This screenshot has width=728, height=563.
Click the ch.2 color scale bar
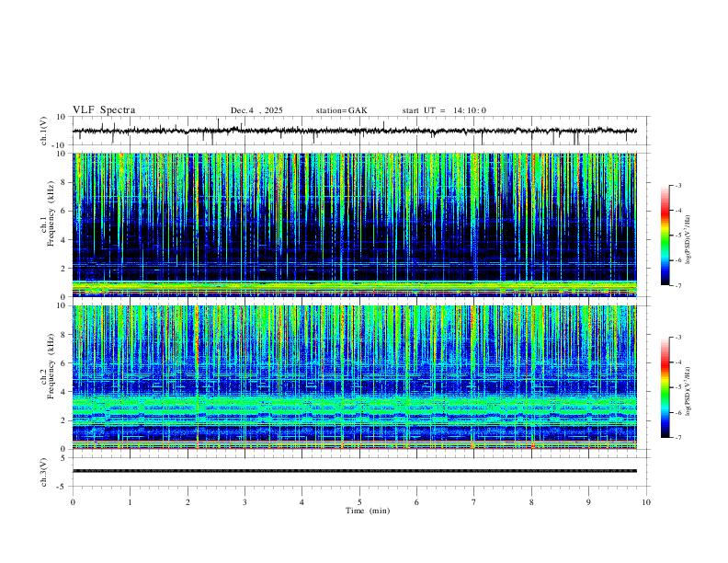tap(665, 387)
